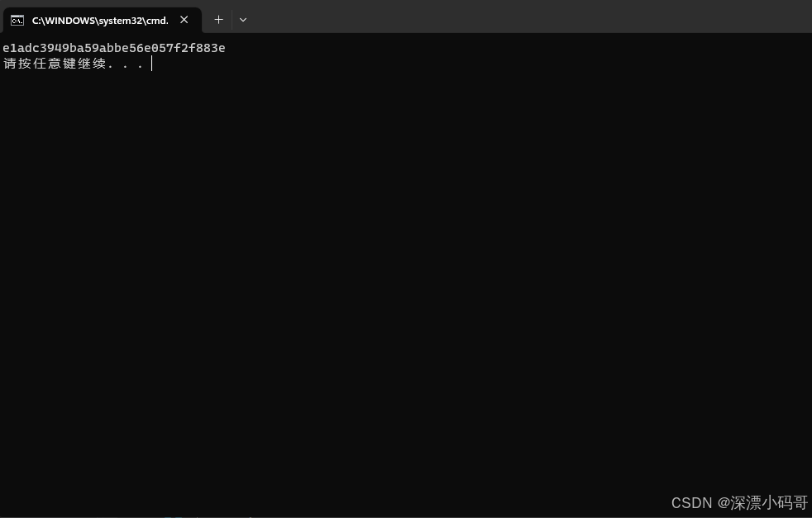
Task: Click the empty space on the tab bar
Action: 496,17
